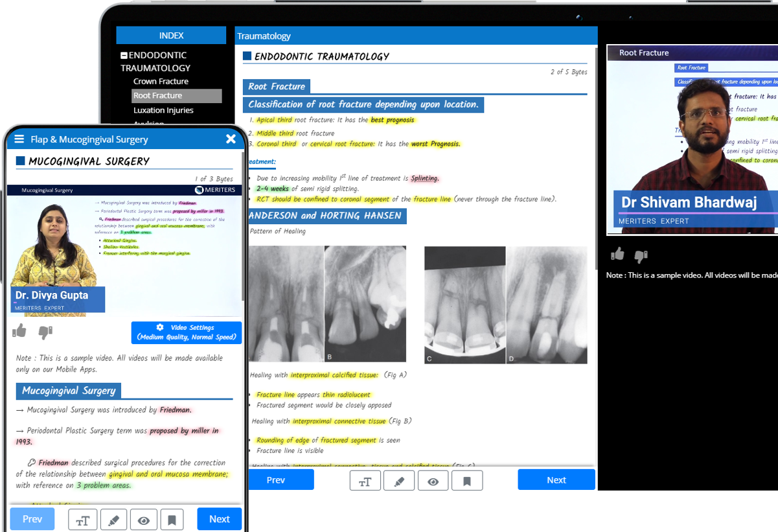Click highlighted 'Splinting.' text
The image size is (778, 532).
425,178
